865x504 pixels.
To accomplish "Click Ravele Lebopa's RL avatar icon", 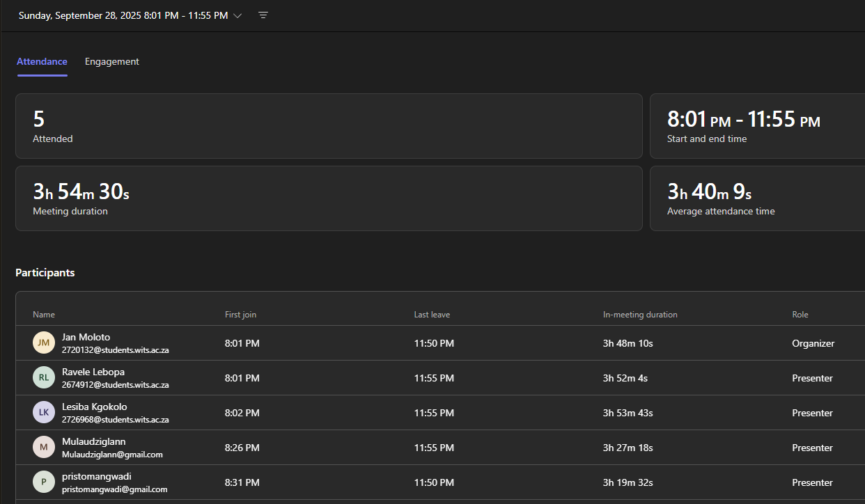I will [44, 377].
